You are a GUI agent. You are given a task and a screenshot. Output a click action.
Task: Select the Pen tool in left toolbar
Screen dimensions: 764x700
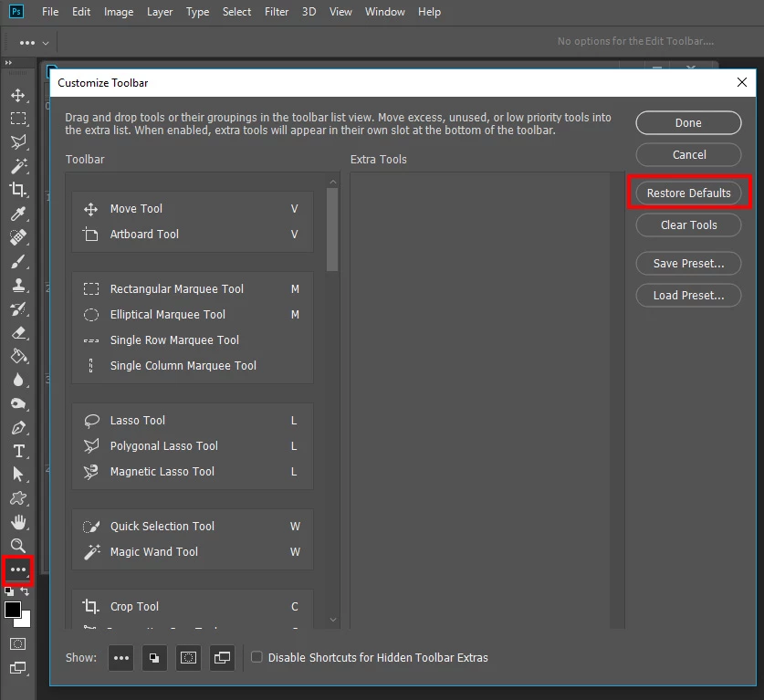point(18,427)
